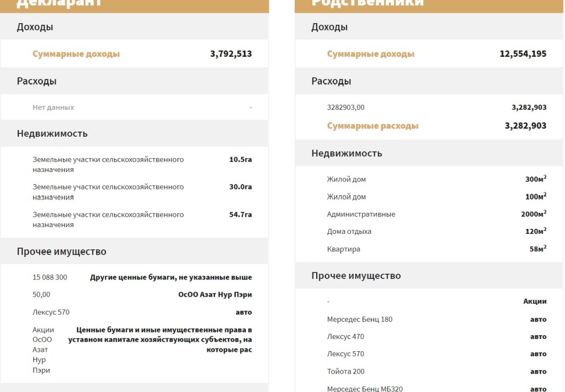The image size is (565, 392).
Task: Click the 54.7га land plot area value
Action: click(x=240, y=214)
